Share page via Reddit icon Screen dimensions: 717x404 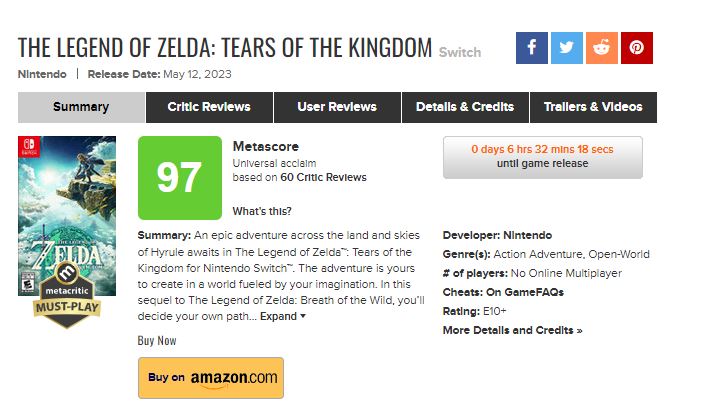tap(602, 48)
